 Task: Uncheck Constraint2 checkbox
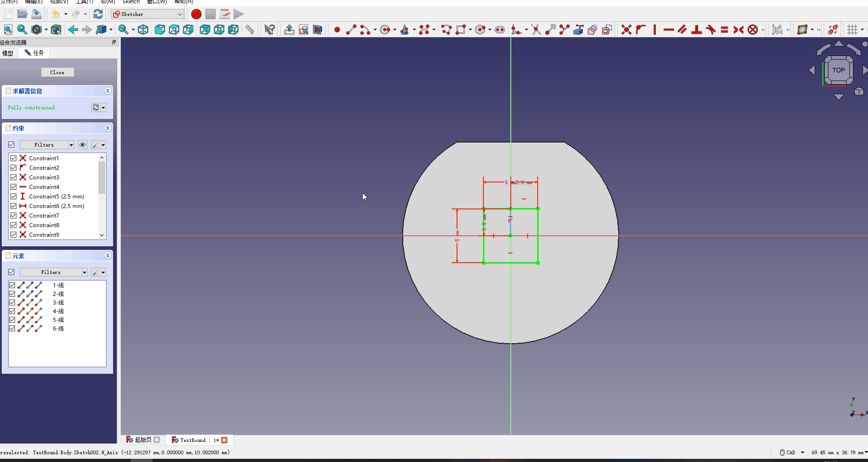pos(14,168)
